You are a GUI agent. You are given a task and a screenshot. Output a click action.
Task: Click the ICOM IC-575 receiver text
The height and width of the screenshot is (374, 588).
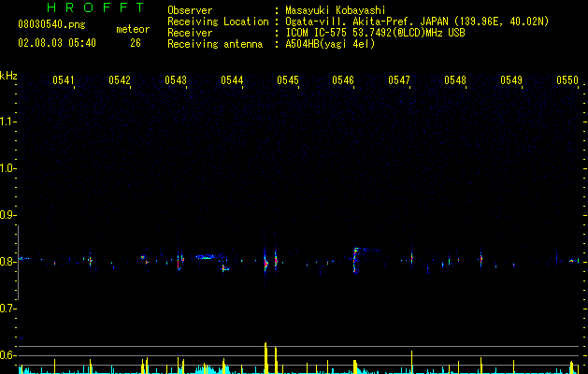(375, 33)
